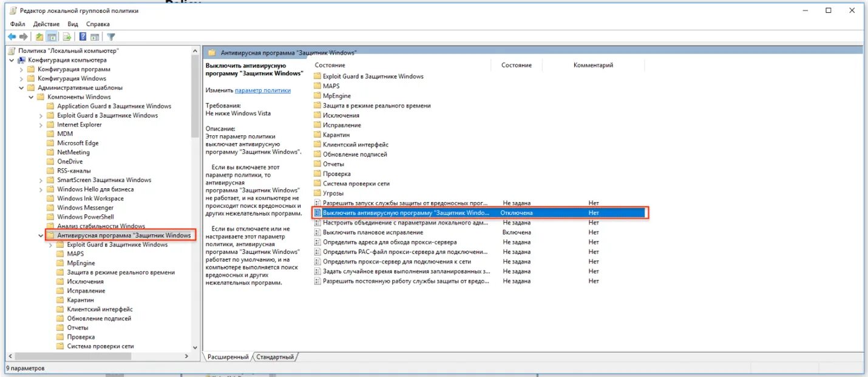
Task: Click policy icon of Выключить плановое исправление
Action: 317,233
